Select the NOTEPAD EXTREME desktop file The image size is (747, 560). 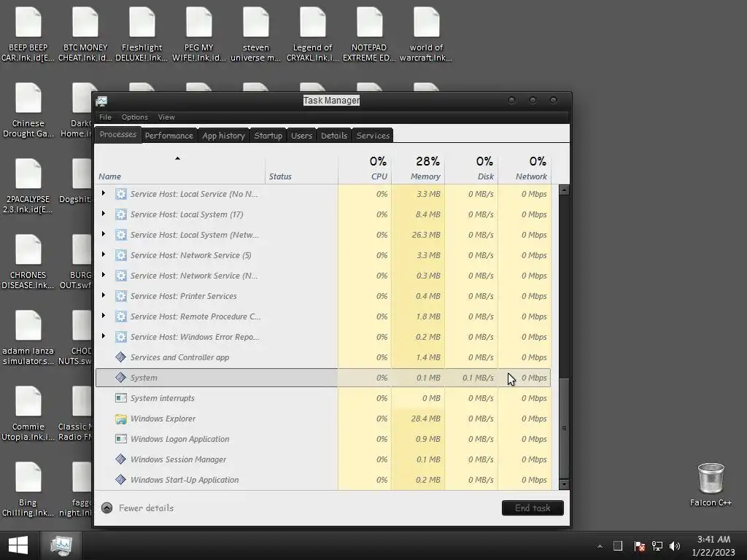pyautogui.click(x=369, y=34)
